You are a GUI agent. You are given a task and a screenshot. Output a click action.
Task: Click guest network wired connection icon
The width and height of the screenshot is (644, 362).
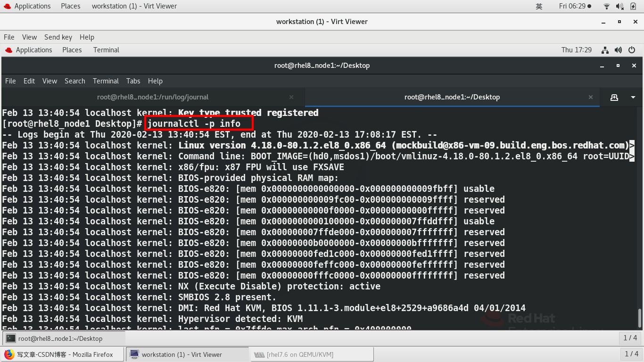point(605,50)
